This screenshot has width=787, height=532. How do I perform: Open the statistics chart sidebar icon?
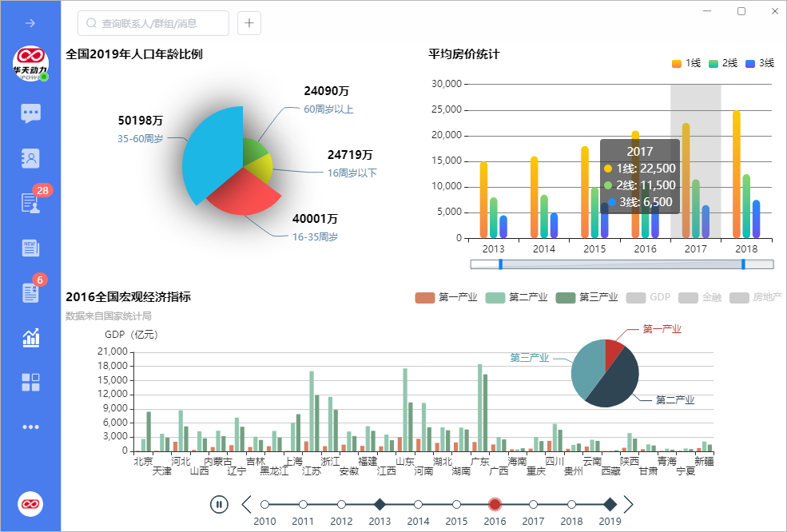pyautogui.click(x=30, y=338)
